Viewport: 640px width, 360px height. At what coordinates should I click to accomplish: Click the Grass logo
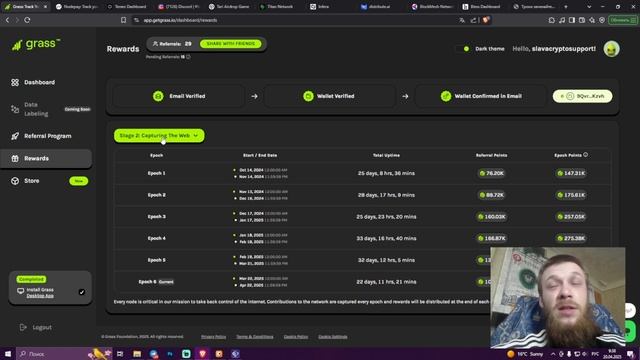[36, 44]
